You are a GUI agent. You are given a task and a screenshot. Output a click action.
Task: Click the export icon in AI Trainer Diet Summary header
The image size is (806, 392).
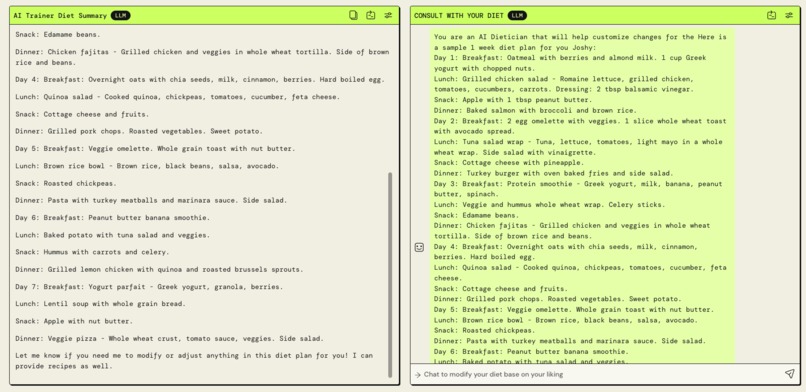tap(371, 15)
